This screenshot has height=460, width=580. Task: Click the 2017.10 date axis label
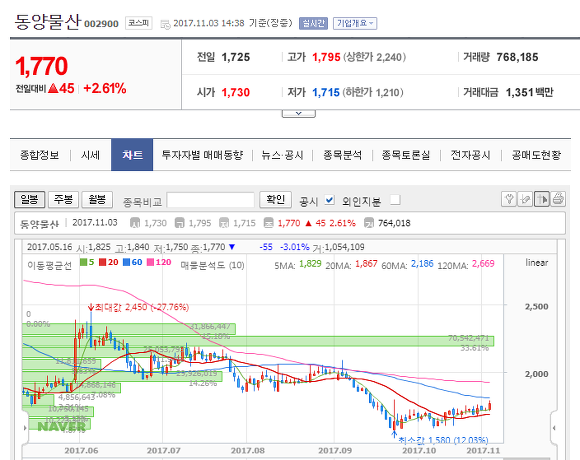[419, 451]
